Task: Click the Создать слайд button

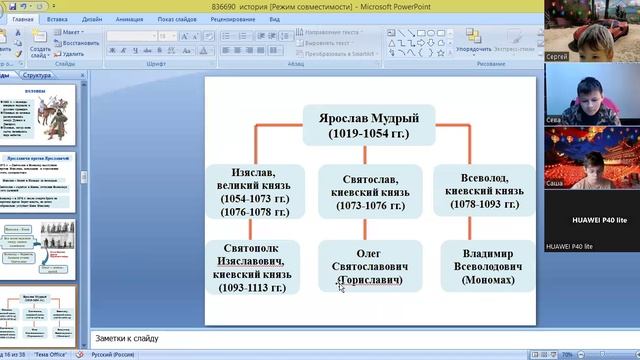Action: click(x=40, y=44)
